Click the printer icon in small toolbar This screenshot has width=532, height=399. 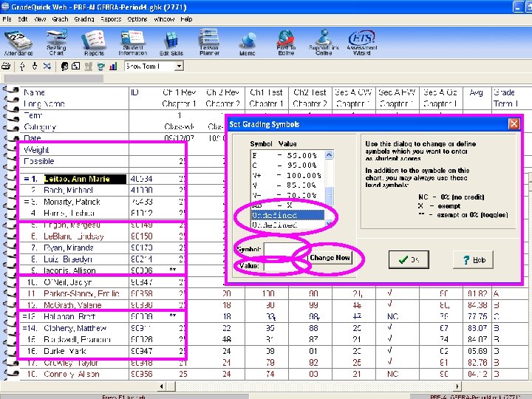pyautogui.click(x=6, y=66)
